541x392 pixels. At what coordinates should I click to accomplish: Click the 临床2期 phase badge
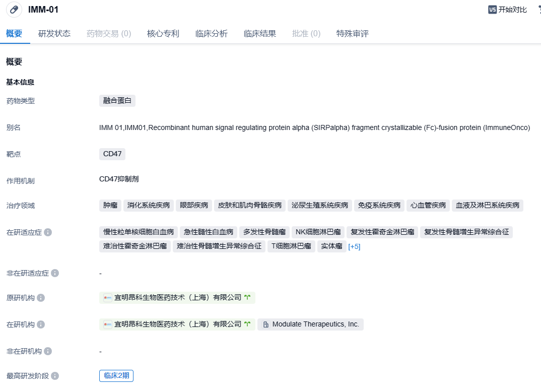point(116,376)
